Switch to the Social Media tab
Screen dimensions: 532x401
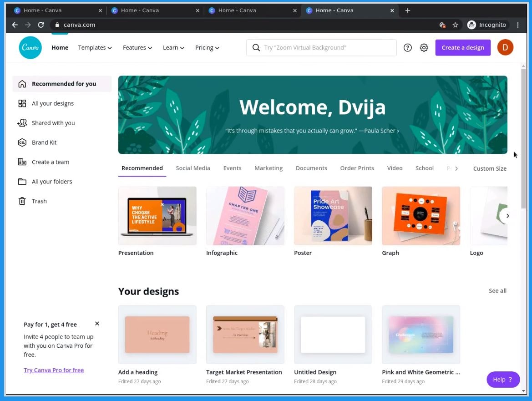point(193,168)
